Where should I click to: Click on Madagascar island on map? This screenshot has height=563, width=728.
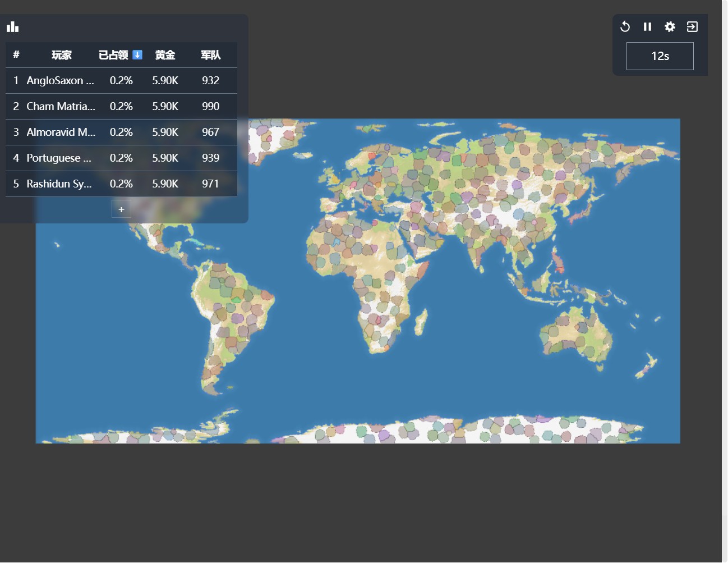(421, 322)
